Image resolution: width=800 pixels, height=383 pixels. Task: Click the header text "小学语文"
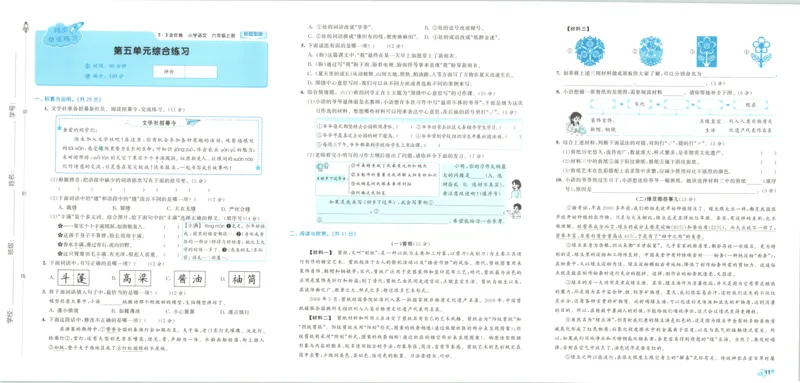[197, 35]
